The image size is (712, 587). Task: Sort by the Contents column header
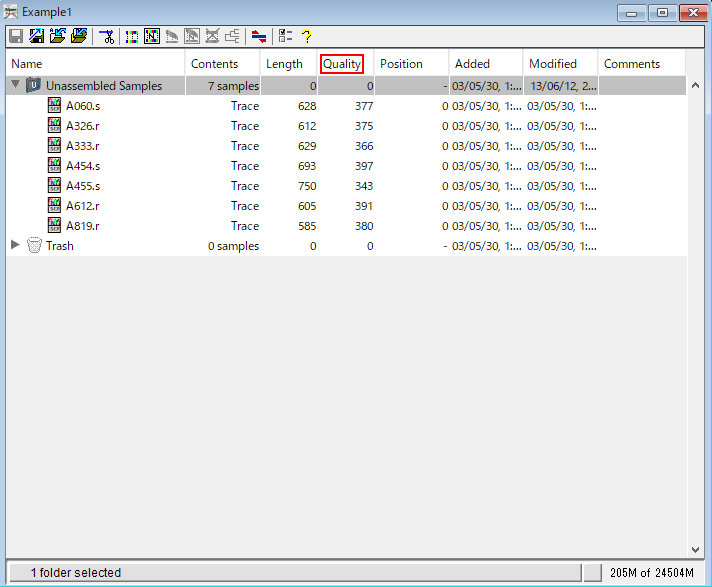(x=222, y=64)
